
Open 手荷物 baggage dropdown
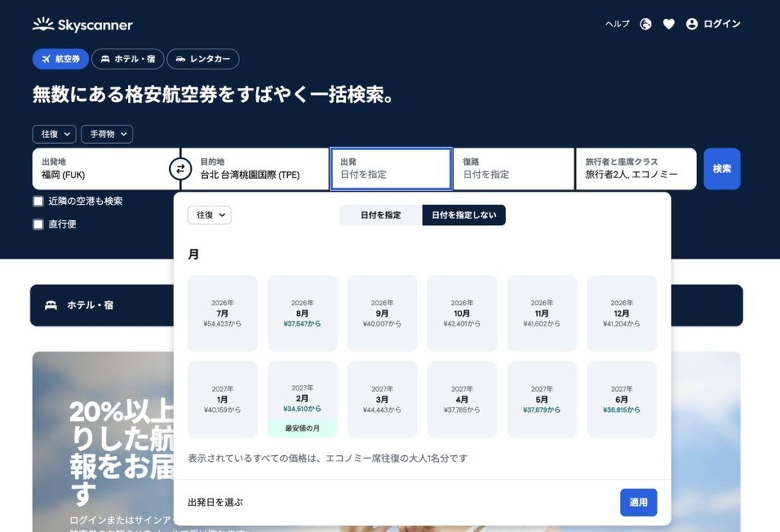[107, 134]
